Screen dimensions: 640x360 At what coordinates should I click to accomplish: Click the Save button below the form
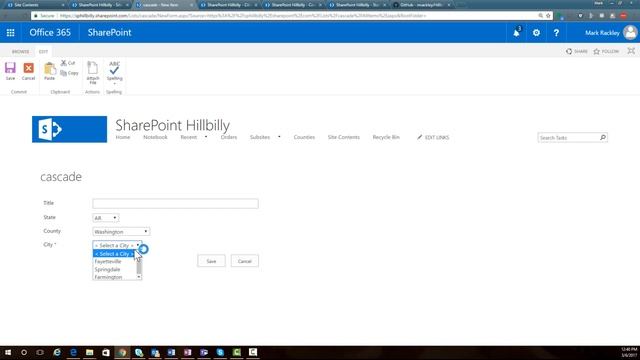tap(211, 261)
